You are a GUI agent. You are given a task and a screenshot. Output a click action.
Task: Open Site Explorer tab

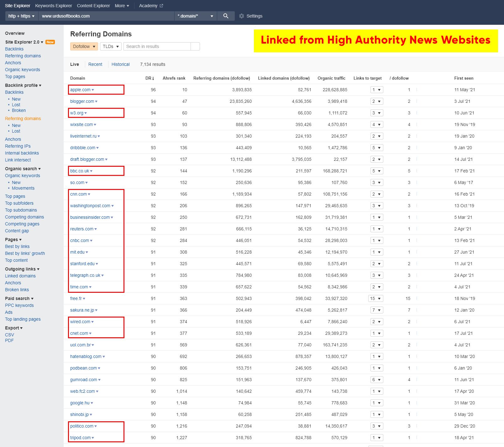tap(18, 6)
